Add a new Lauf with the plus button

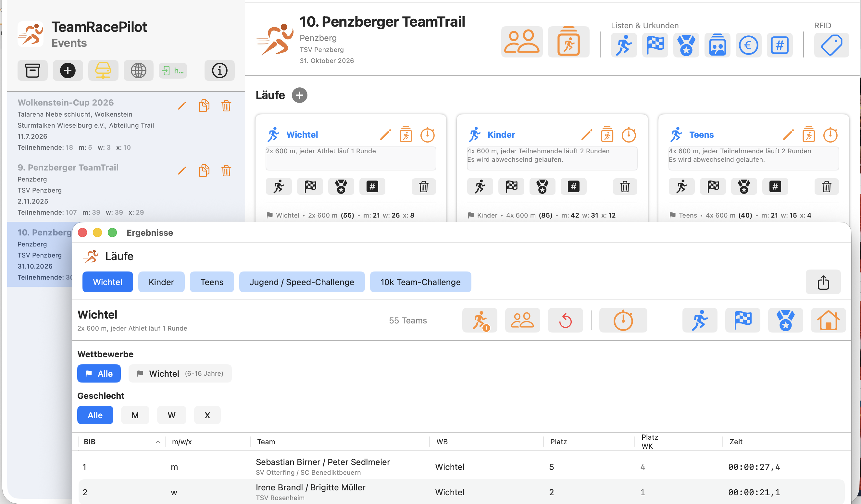[299, 95]
